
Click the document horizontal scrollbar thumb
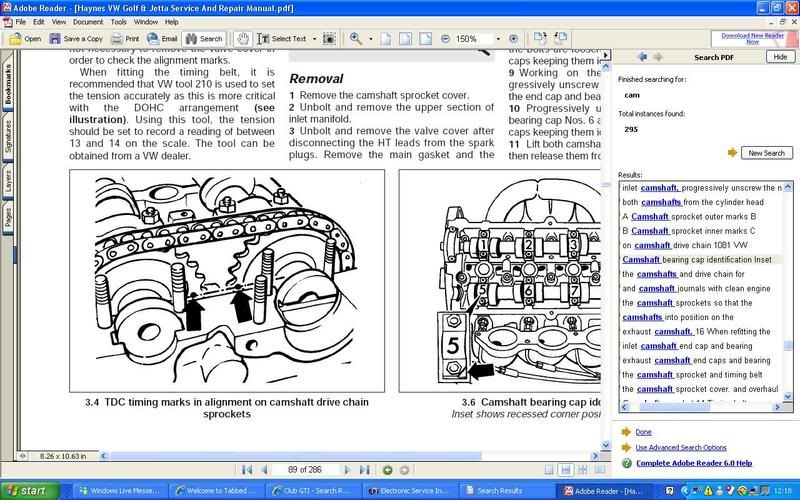[x=294, y=456]
